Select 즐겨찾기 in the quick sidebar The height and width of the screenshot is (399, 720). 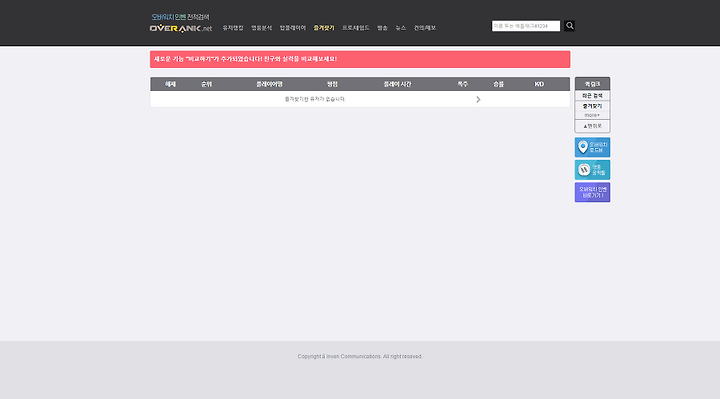(592, 106)
